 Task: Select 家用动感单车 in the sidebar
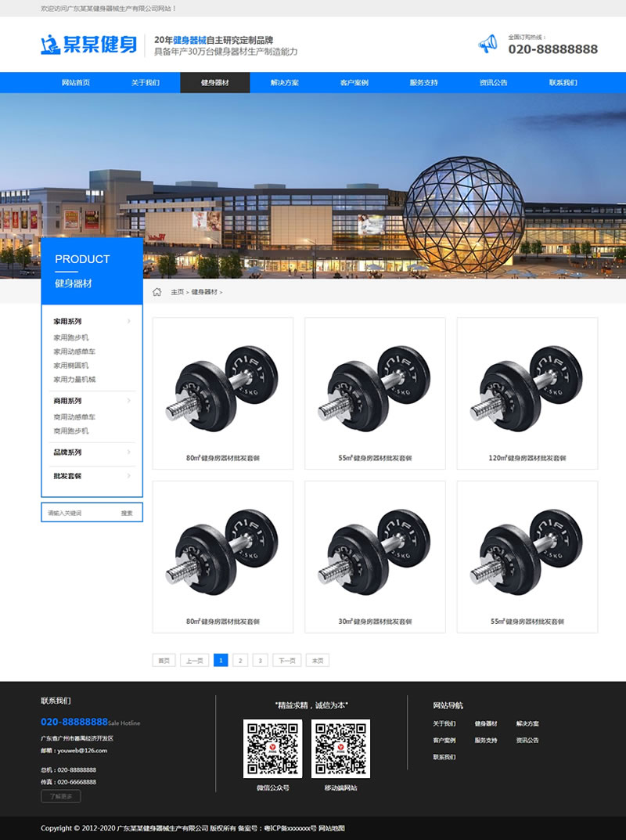click(x=74, y=352)
